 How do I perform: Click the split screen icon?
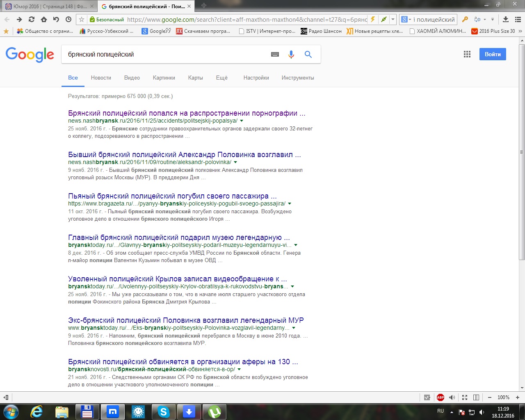476,397
